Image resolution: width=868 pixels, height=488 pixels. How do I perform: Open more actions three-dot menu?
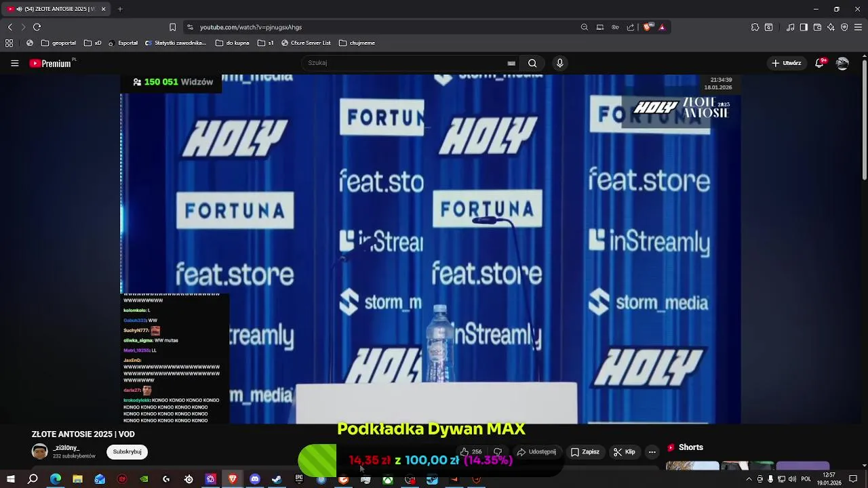(x=652, y=452)
